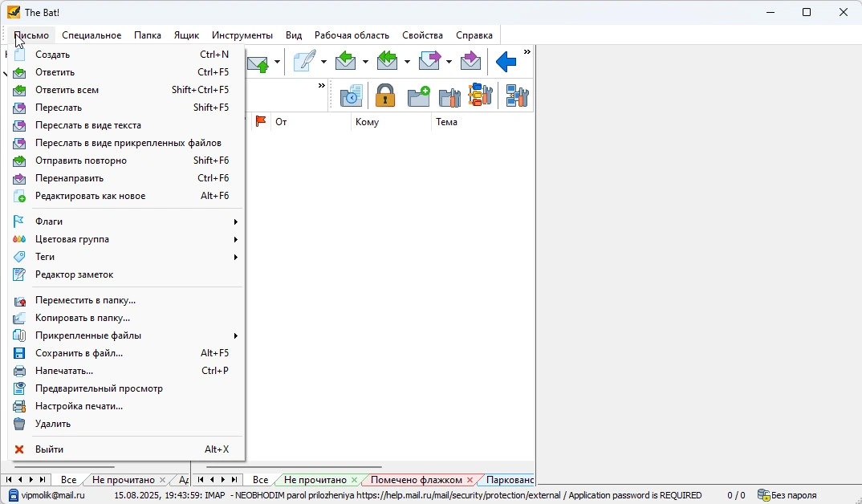Choose Ответить всем in the open menu
This screenshot has height=504, width=862.
[127, 90]
